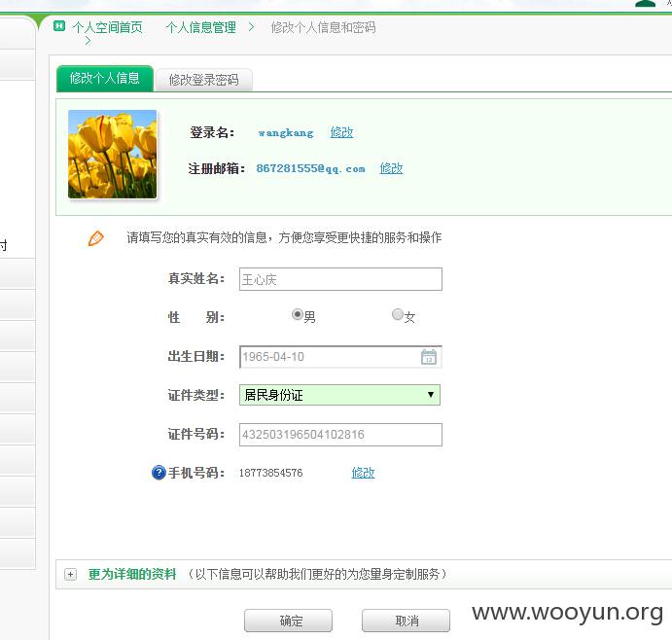Viewport: 672px width, 640px height.
Task: Select the 男 radio button
Action: [297, 314]
